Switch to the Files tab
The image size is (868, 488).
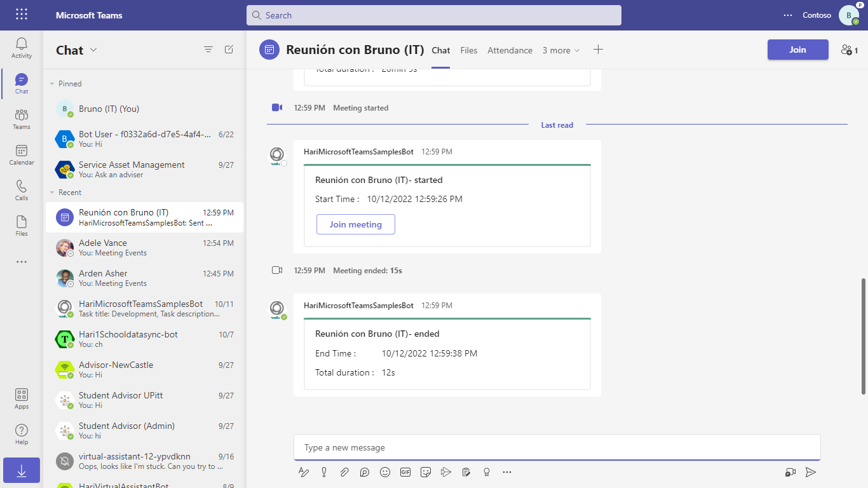tap(469, 50)
